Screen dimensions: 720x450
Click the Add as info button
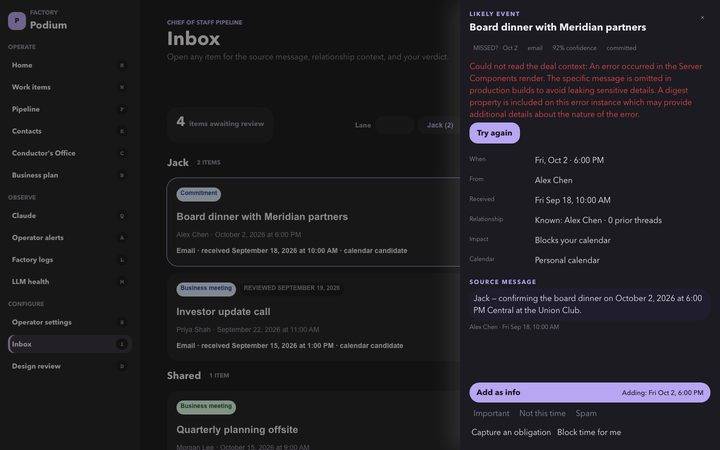coord(590,393)
